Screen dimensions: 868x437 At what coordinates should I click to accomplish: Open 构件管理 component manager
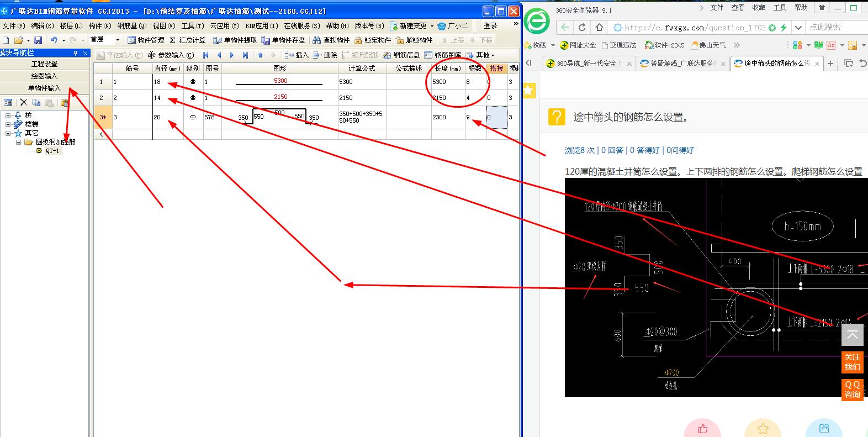[146, 40]
